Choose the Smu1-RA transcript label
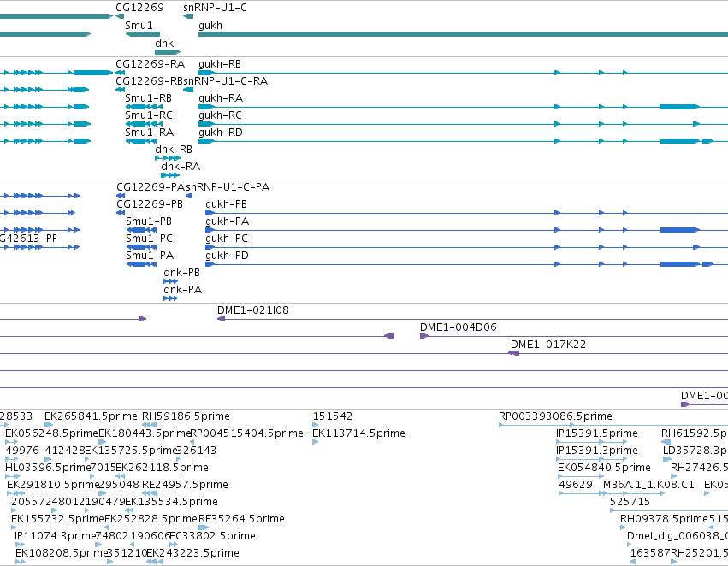The height and width of the screenshot is (566, 728). click(x=150, y=133)
